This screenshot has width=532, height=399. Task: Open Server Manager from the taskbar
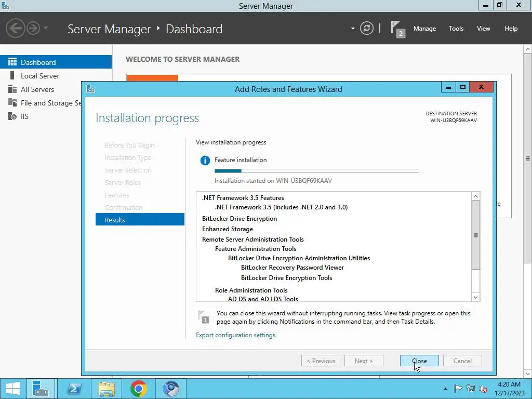pyautogui.click(x=41, y=389)
